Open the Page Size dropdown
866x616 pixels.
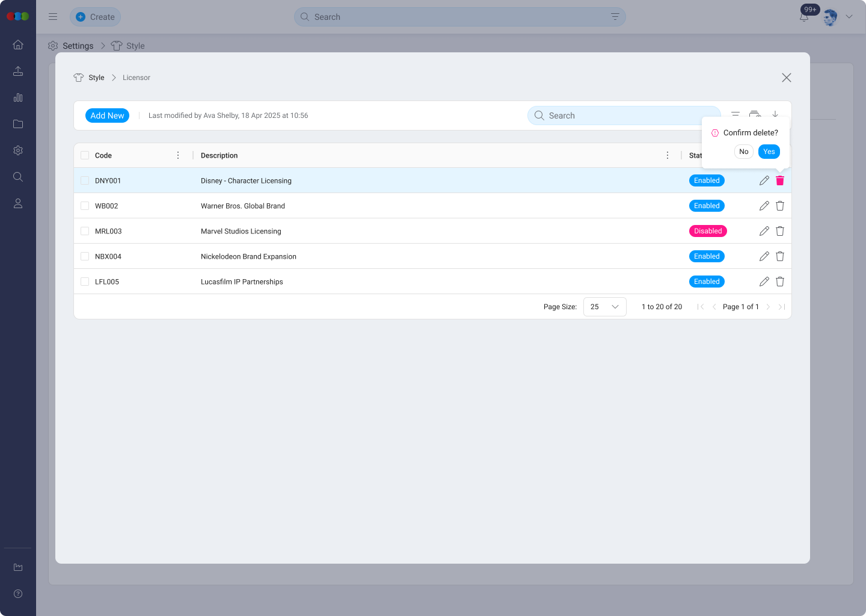pyautogui.click(x=604, y=307)
